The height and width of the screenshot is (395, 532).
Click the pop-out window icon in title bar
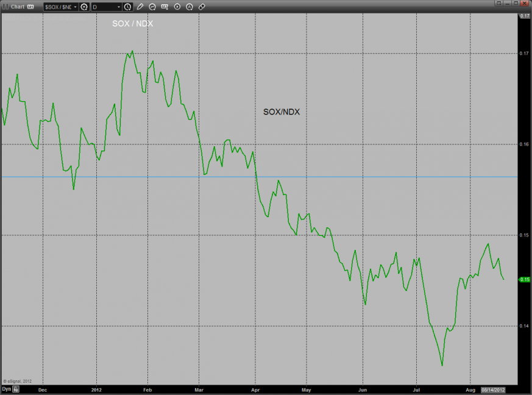(x=499, y=3)
